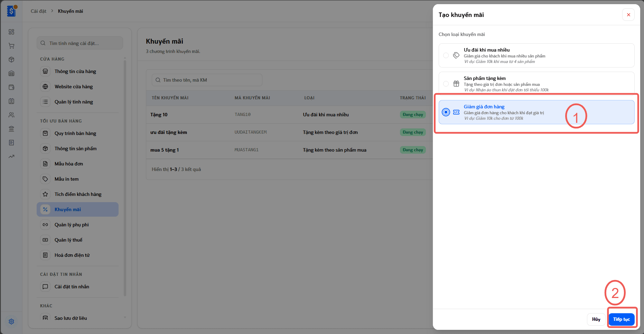Click the gift icon of Sản phẩm tặng kèm

456,84
